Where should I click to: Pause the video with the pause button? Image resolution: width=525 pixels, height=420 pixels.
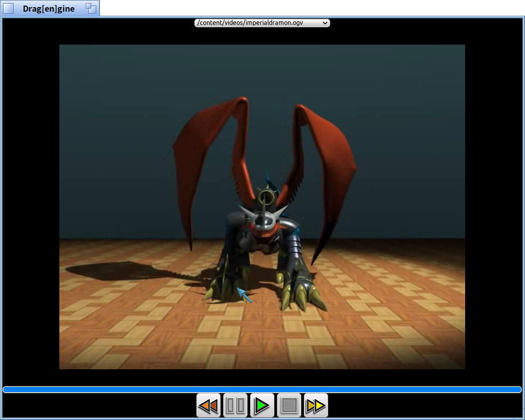pos(235,406)
